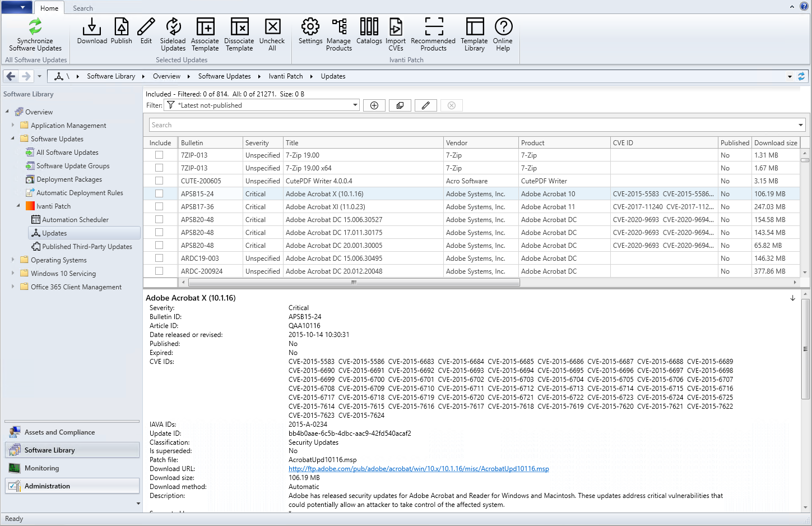Check the Include box for CutePDF Writer 4.0.0.4

point(159,181)
